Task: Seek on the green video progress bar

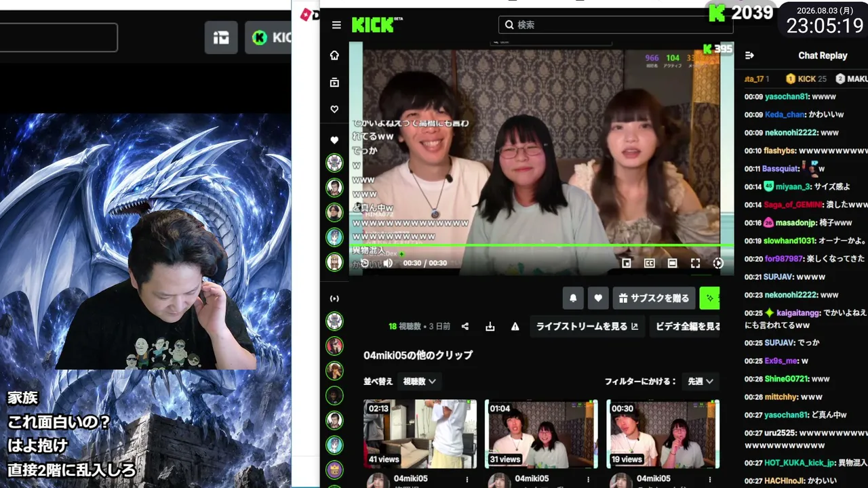Action: [x=541, y=245]
